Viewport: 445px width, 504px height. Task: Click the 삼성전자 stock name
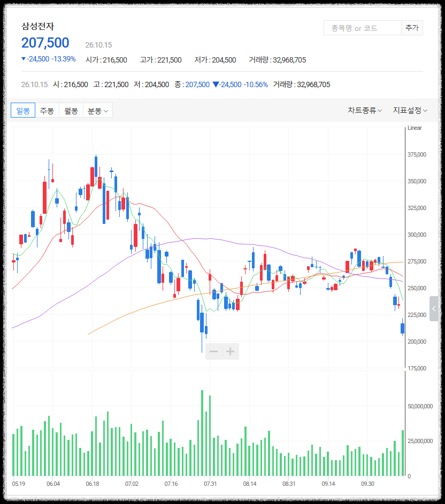[x=37, y=26]
